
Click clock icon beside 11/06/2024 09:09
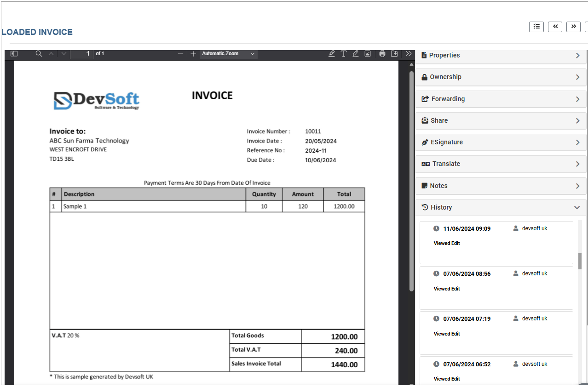point(437,228)
